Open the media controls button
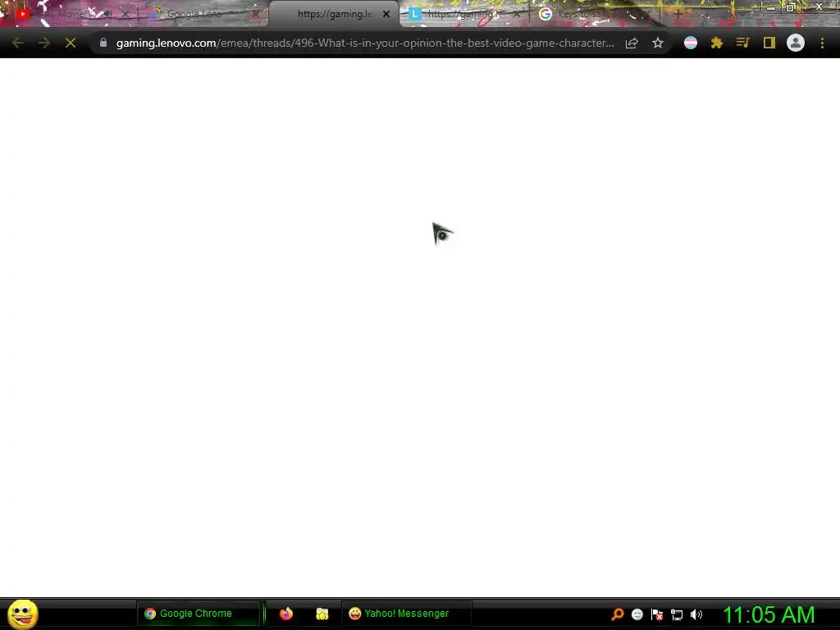The width and height of the screenshot is (840, 630). click(742, 43)
